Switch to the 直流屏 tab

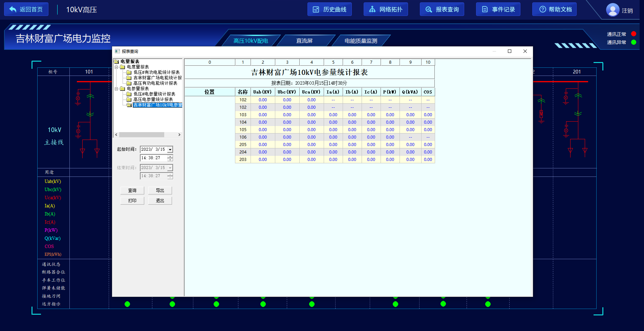coord(304,41)
